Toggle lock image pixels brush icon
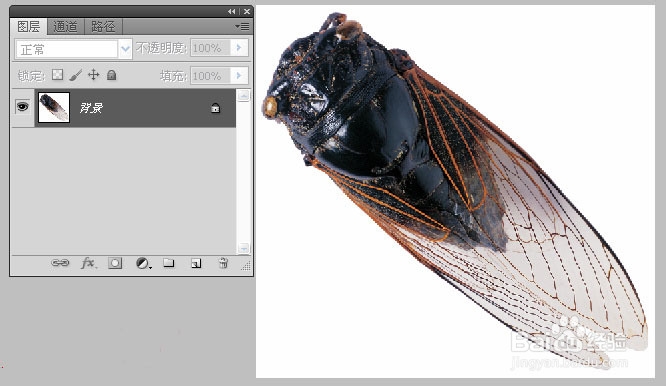666x386 pixels. coord(75,76)
